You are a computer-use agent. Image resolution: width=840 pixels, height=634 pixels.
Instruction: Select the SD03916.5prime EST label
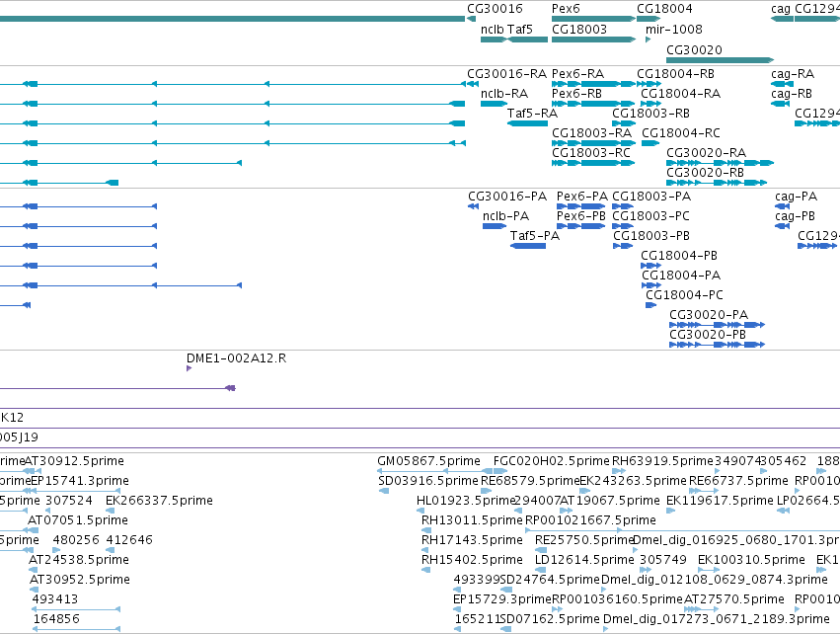428,481
